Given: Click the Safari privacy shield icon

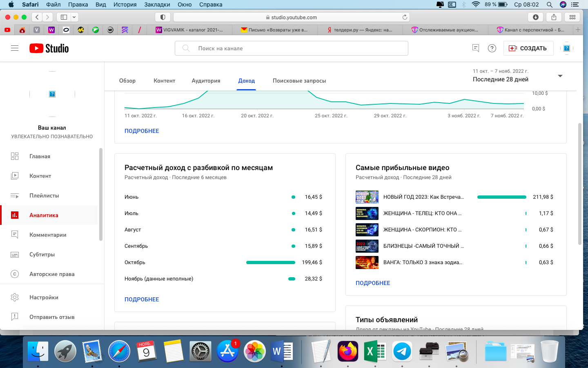Looking at the screenshot, I should coord(163,17).
